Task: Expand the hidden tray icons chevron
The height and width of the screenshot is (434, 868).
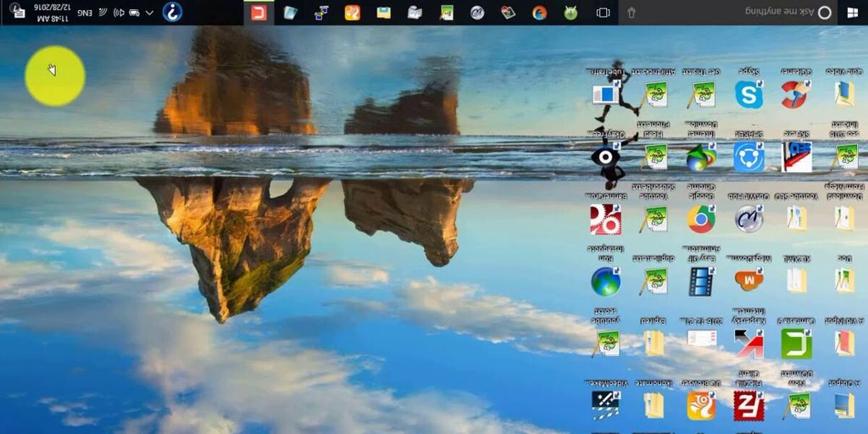Action: 149,12
